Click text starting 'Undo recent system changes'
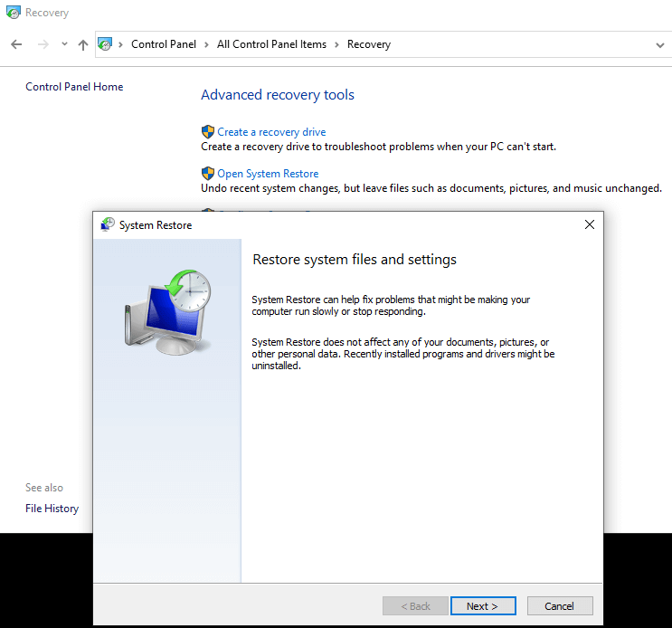672x628 pixels. (x=431, y=188)
